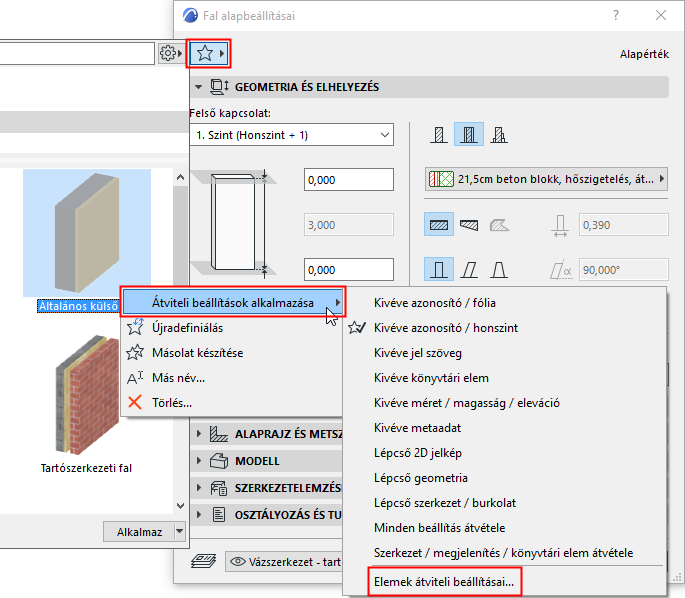Click the wall thickness 0,390 field
Image resolution: width=685 pixels, height=598 pixels.
pyautogui.click(x=623, y=225)
